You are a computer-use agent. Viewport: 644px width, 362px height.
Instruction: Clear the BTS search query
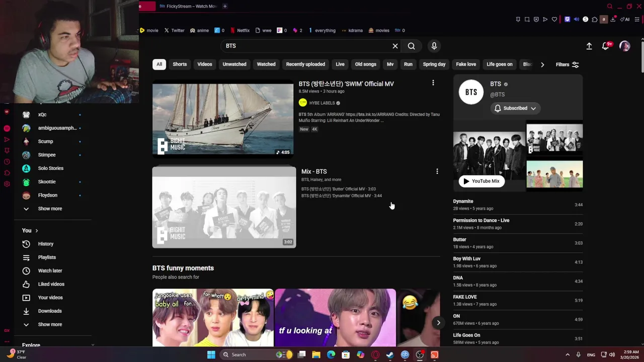pos(395,46)
